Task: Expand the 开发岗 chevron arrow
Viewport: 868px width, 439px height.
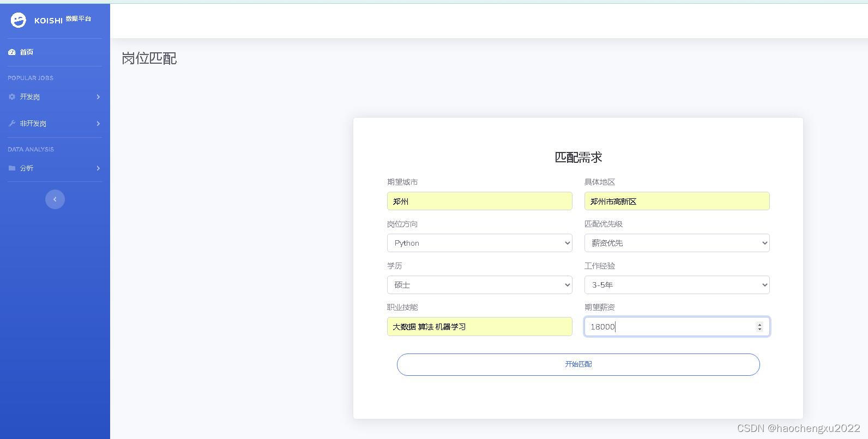Action: (98, 97)
